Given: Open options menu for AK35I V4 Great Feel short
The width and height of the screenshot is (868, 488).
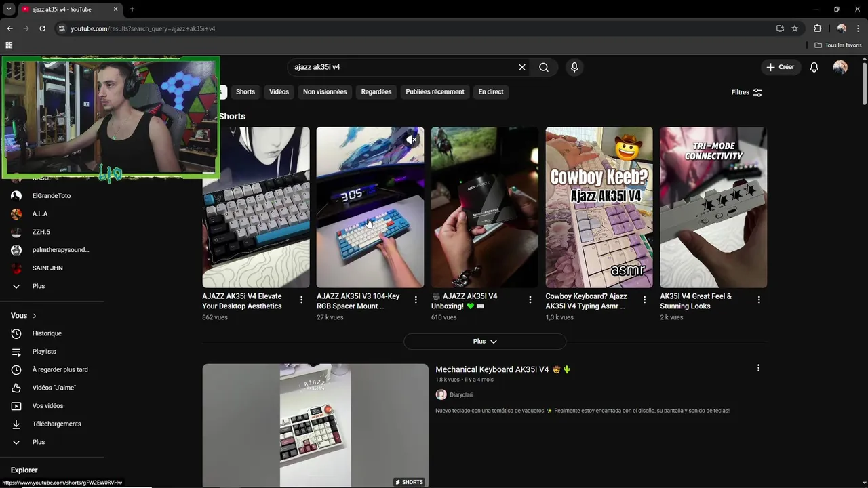Looking at the screenshot, I should point(759,300).
